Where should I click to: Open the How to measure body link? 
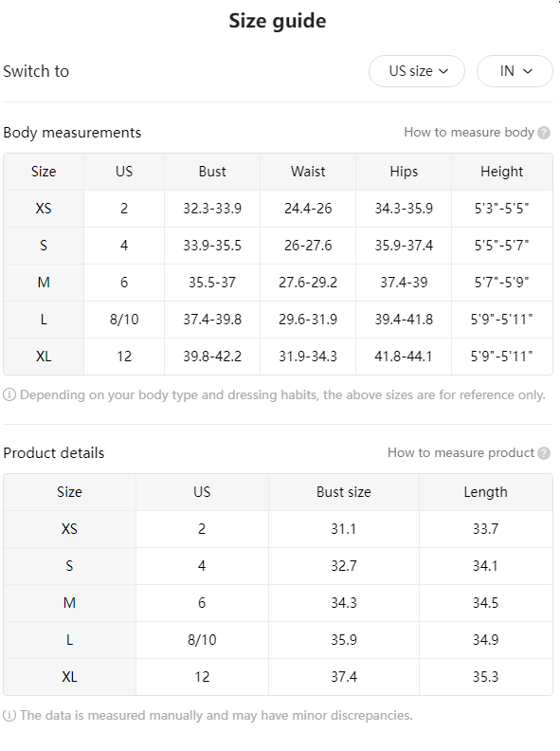tap(469, 132)
